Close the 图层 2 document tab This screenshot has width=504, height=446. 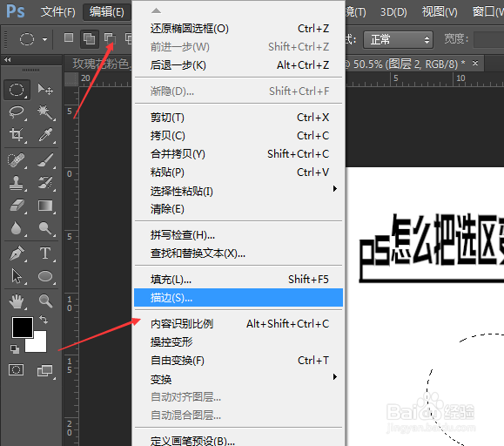pyautogui.click(x=475, y=63)
